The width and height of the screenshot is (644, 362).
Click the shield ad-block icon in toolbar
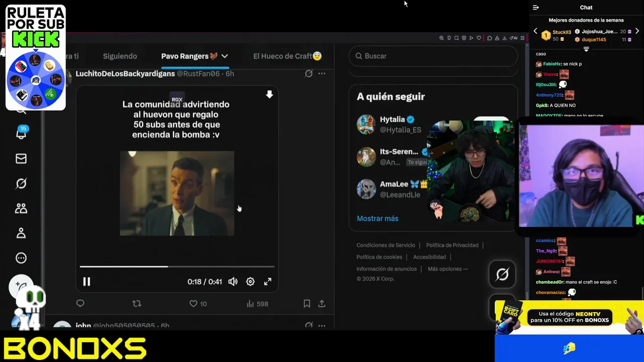point(464,38)
